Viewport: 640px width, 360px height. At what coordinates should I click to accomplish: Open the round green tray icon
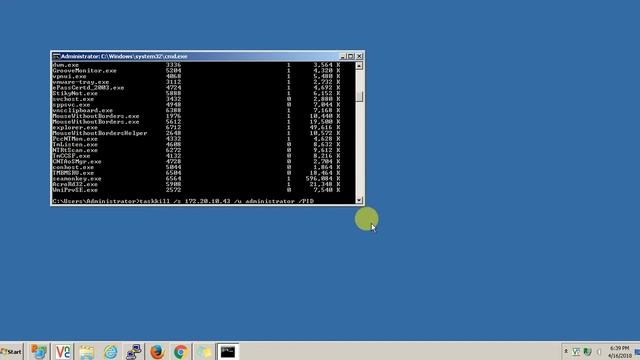(587, 351)
